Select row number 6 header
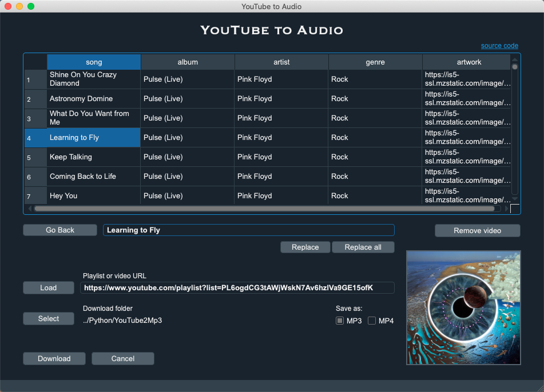 [35, 177]
